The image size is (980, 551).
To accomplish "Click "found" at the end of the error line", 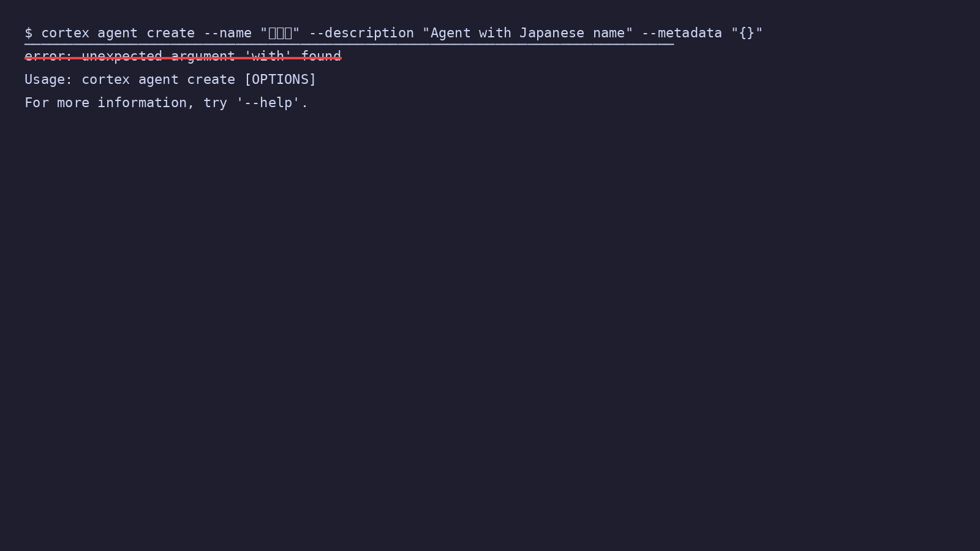I will pyautogui.click(x=321, y=56).
